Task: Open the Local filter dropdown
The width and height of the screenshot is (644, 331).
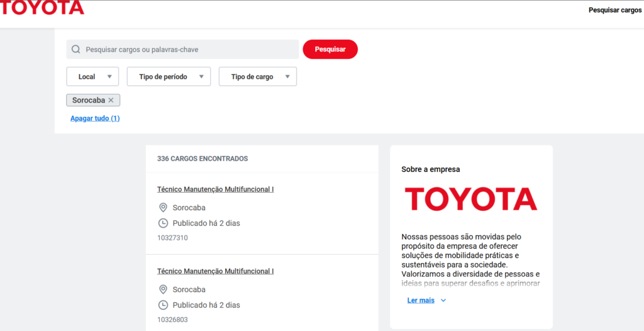Action: click(92, 77)
